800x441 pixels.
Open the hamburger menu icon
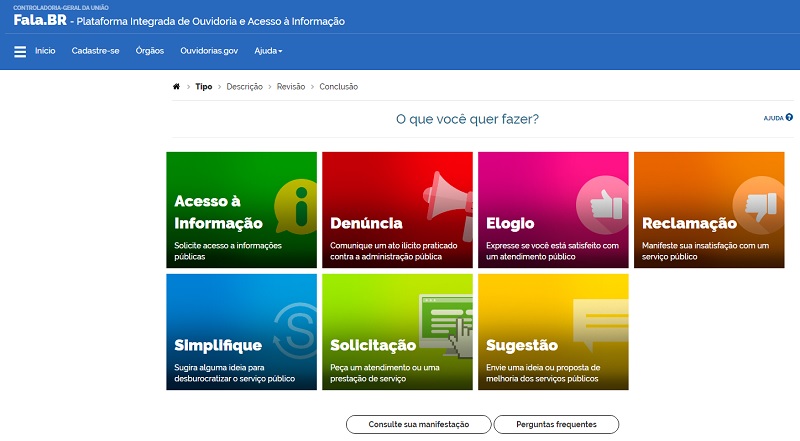20,52
